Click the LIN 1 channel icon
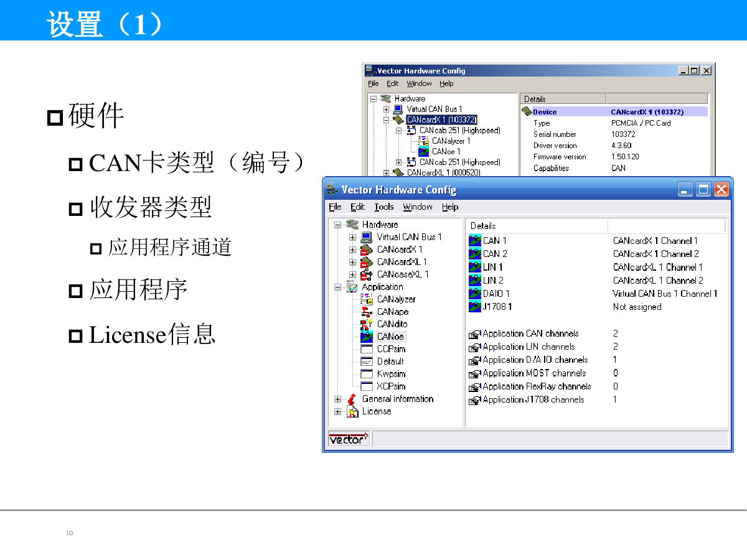 (x=474, y=267)
